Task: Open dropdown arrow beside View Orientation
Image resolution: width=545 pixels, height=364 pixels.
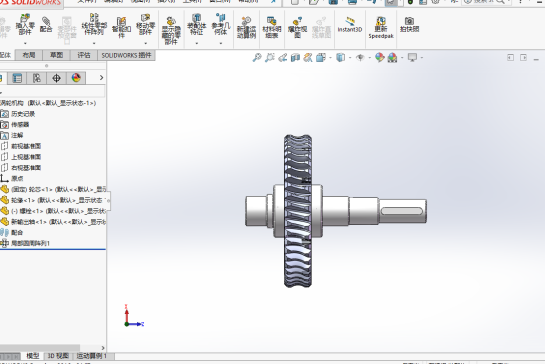Action: pos(330,57)
